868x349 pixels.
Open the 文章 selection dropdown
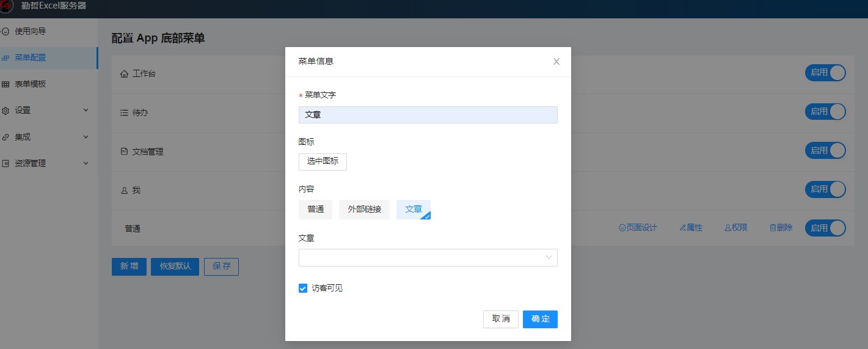click(428, 257)
